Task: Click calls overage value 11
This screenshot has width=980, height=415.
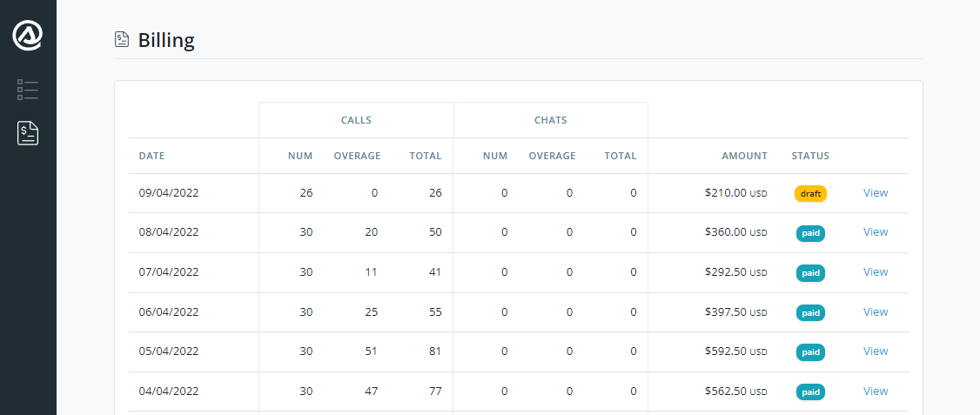Action: (372, 271)
